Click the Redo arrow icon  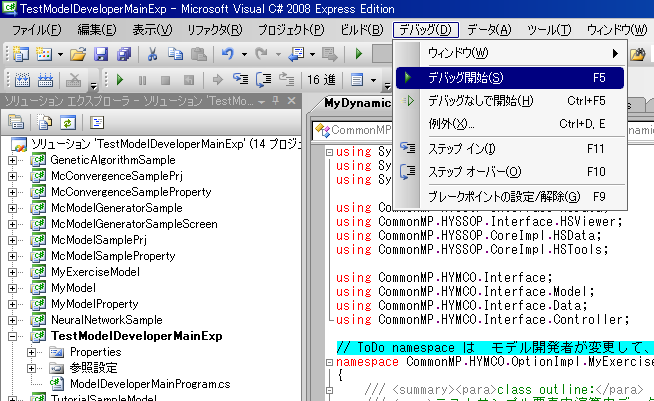pyautogui.click(x=262, y=54)
